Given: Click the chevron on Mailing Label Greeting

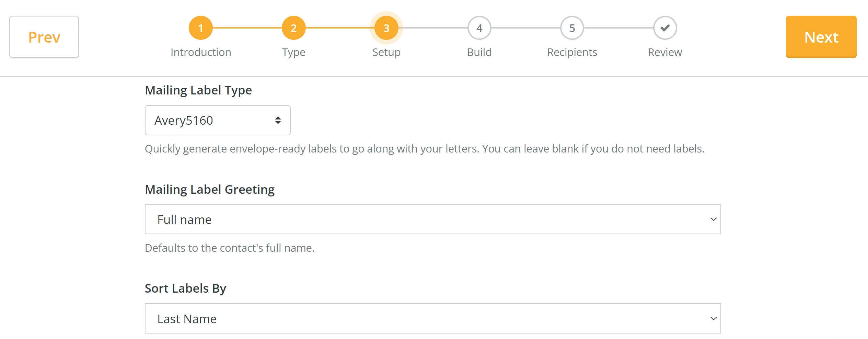Looking at the screenshot, I should [713, 219].
